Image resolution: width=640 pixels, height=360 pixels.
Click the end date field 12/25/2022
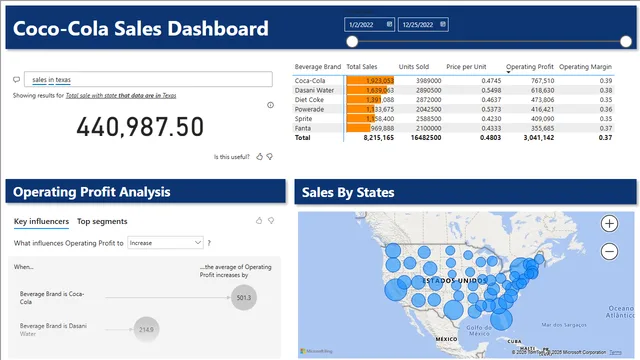(423, 24)
